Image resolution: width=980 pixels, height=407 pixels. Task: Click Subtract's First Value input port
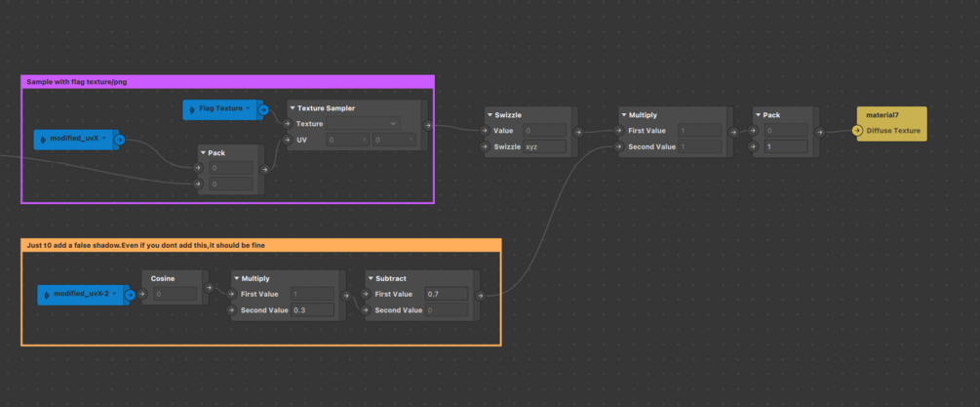point(367,294)
